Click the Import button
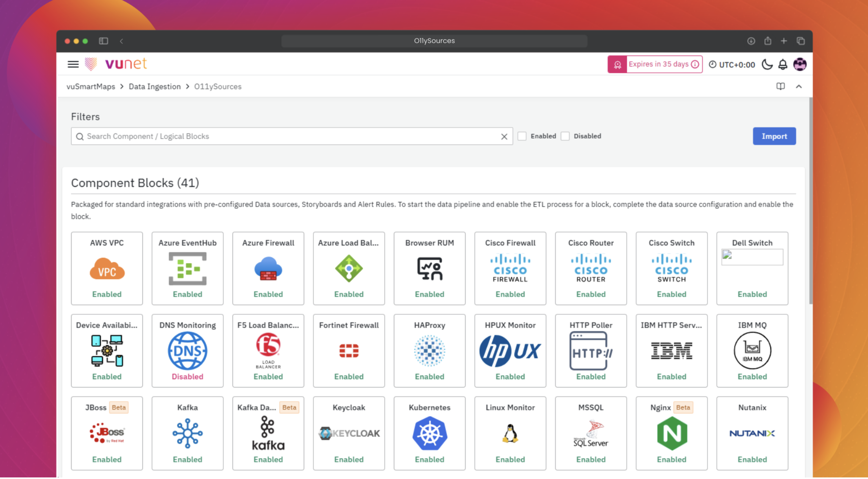Image resolution: width=868 pixels, height=479 pixels. (774, 136)
